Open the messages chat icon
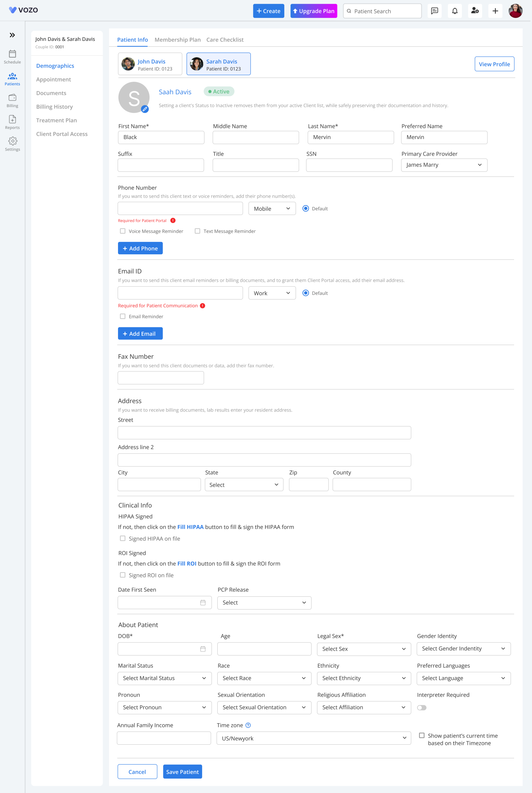The image size is (532, 793). (x=434, y=11)
